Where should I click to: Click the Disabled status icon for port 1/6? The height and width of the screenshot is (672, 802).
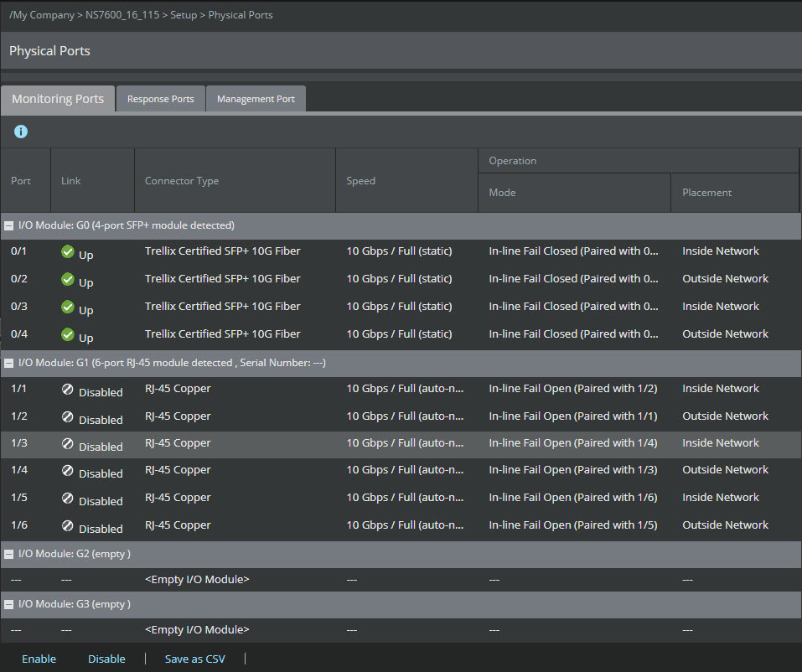68,525
